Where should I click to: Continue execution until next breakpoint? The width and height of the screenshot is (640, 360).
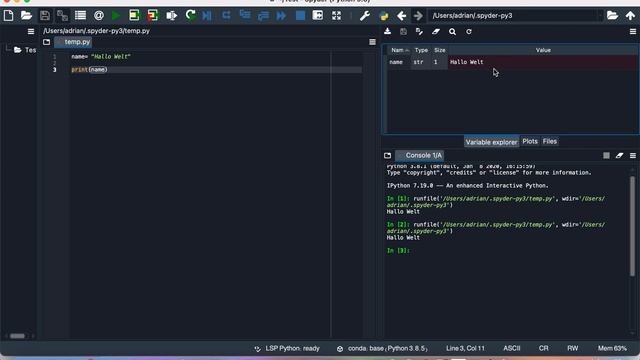(281, 16)
